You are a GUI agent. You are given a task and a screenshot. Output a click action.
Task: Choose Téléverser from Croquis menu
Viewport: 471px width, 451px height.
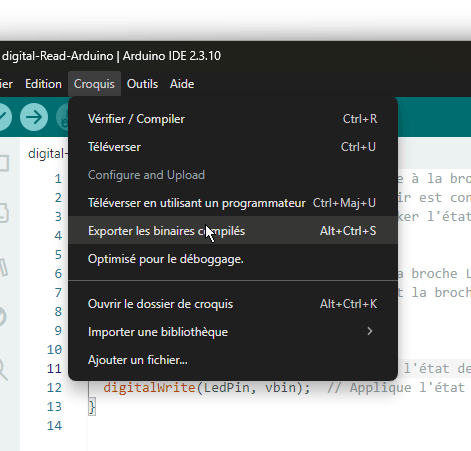[x=233, y=147]
